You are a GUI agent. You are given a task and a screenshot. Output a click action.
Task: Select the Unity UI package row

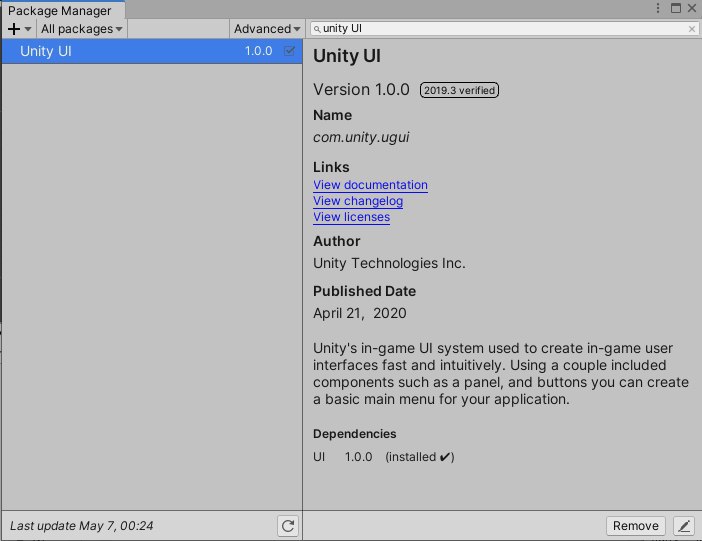click(x=152, y=51)
